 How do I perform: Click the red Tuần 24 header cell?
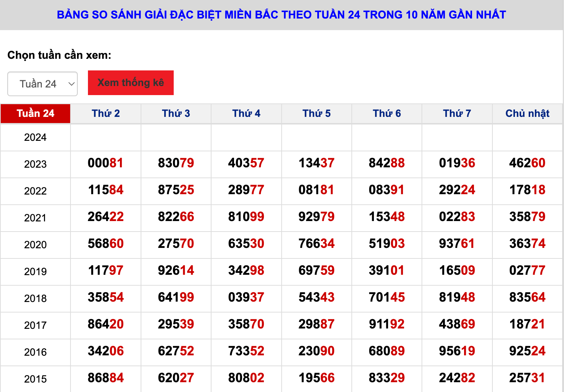tap(35, 113)
